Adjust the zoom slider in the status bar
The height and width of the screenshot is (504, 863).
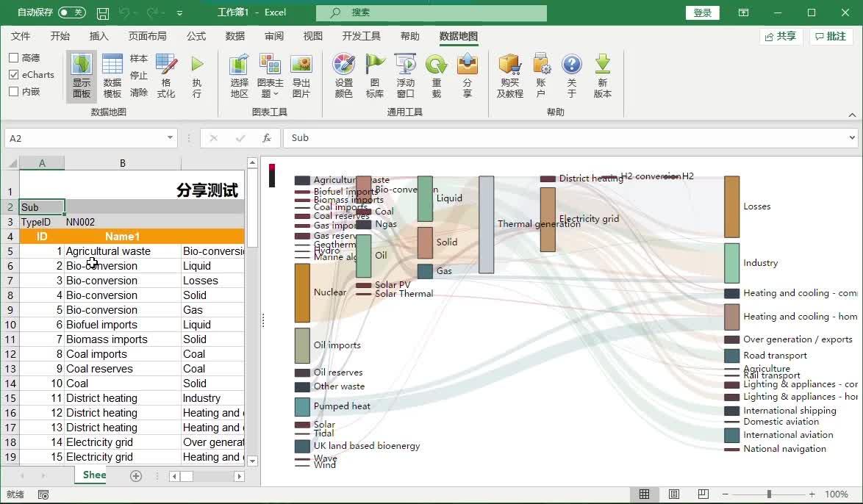click(768, 494)
